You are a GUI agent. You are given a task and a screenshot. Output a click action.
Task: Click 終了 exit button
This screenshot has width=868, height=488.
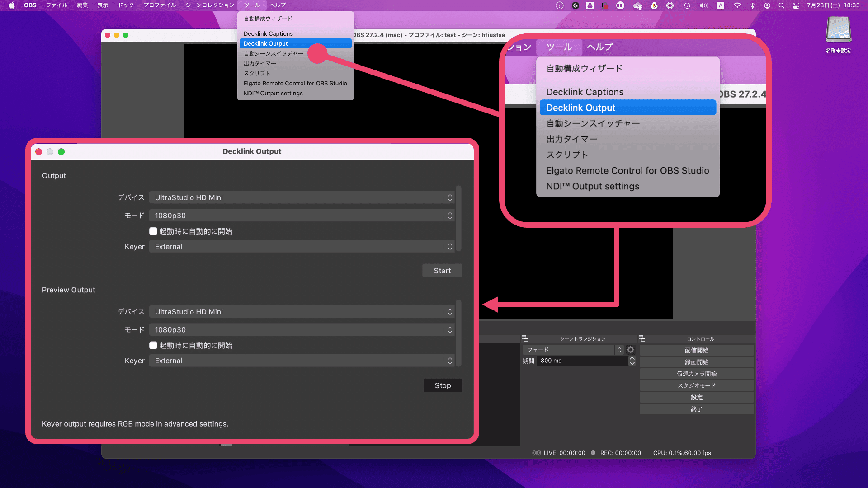click(697, 409)
